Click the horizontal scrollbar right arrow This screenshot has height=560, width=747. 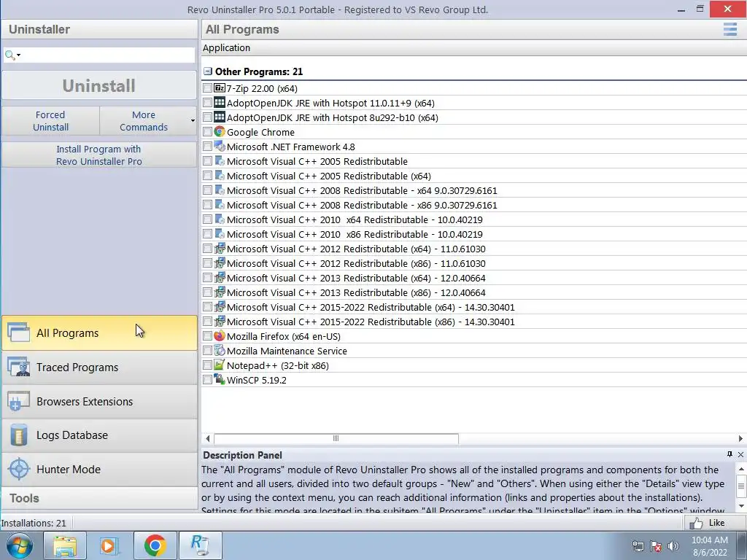pyautogui.click(x=741, y=438)
